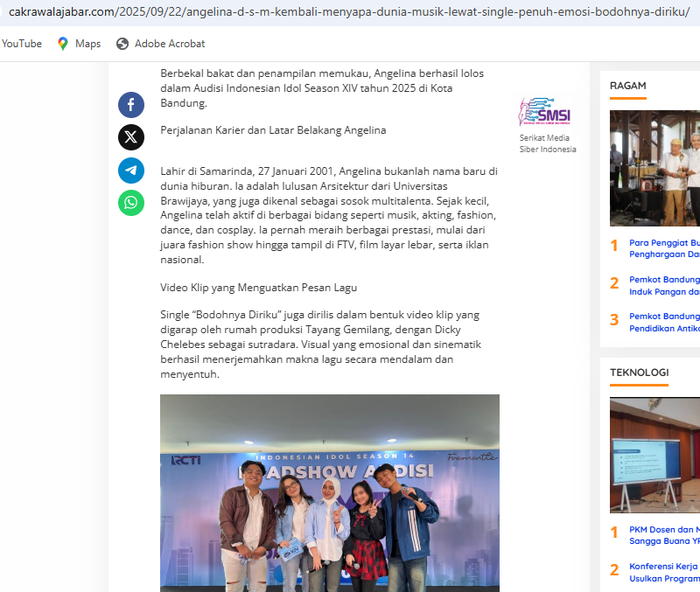
Task: Click the Indonesian Idol Roadshow Audisi photo
Action: [x=329, y=493]
